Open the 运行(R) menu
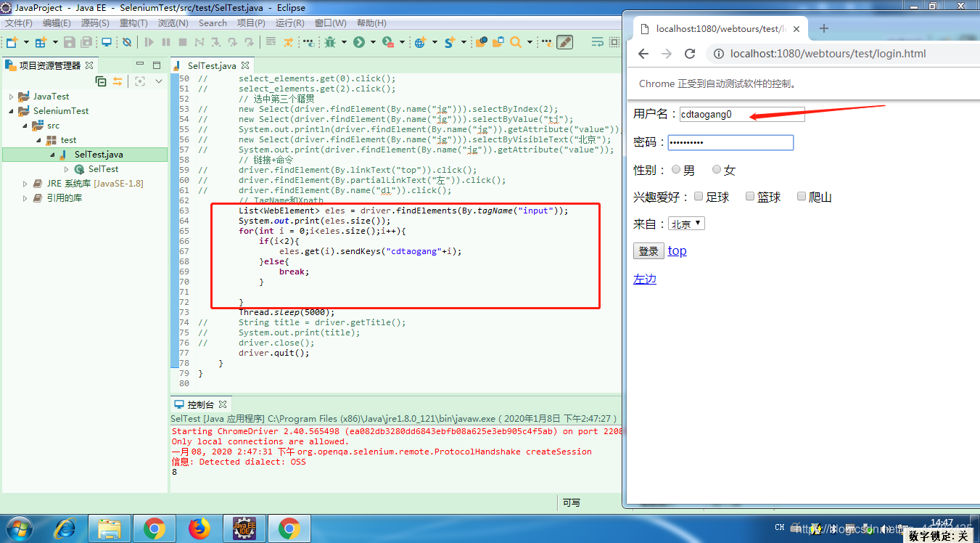The height and width of the screenshot is (543, 980). tap(290, 23)
